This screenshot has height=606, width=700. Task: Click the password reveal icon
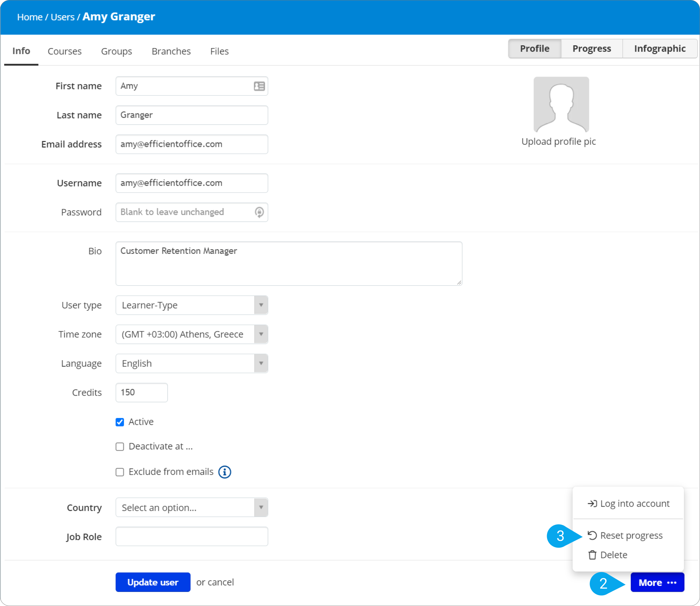(x=259, y=212)
